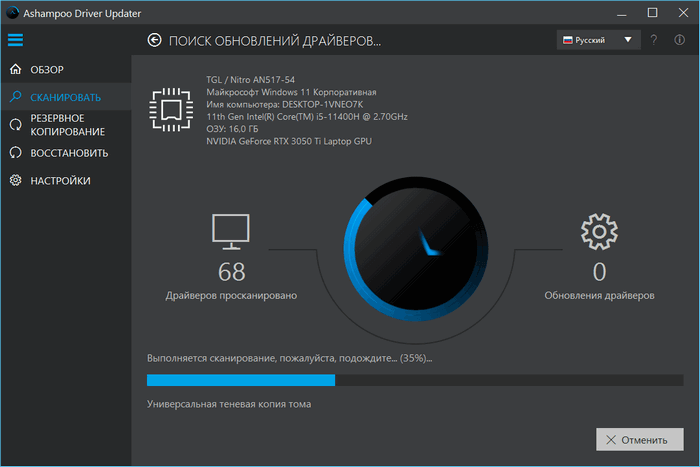Image resolution: width=700 pixels, height=467 pixels.
Task: Click the circular scan progress dial
Action: tap(416, 249)
